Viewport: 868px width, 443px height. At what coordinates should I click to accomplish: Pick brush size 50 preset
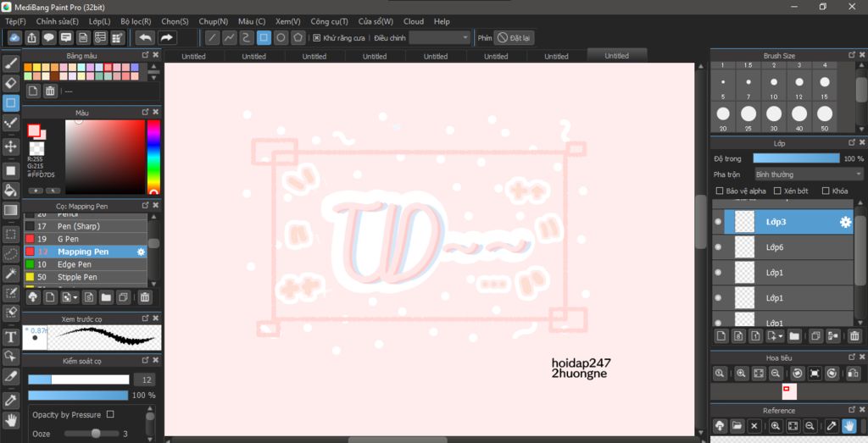point(824,117)
